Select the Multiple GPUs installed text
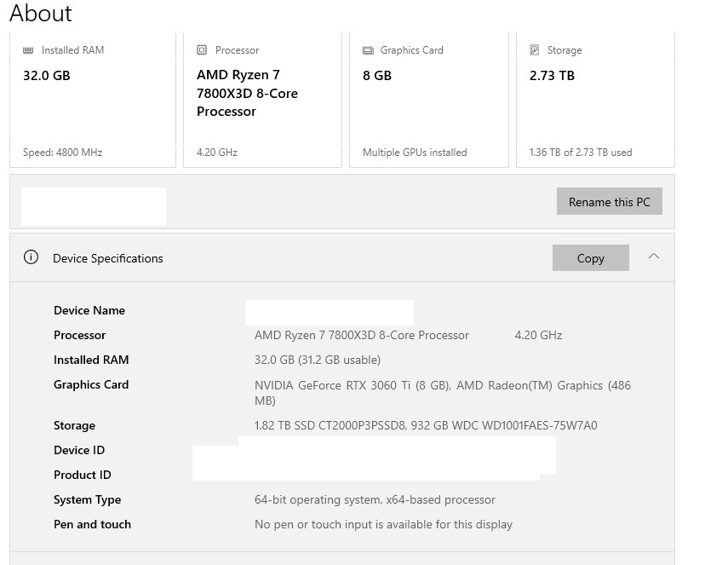The width and height of the screenshot is (728, 565). (415, 153)
